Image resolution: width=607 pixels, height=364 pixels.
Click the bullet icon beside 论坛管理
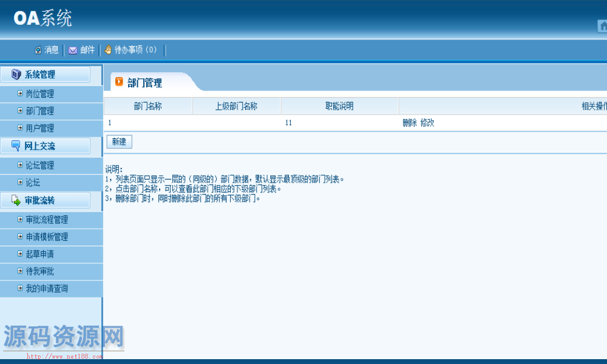(20, 165)
